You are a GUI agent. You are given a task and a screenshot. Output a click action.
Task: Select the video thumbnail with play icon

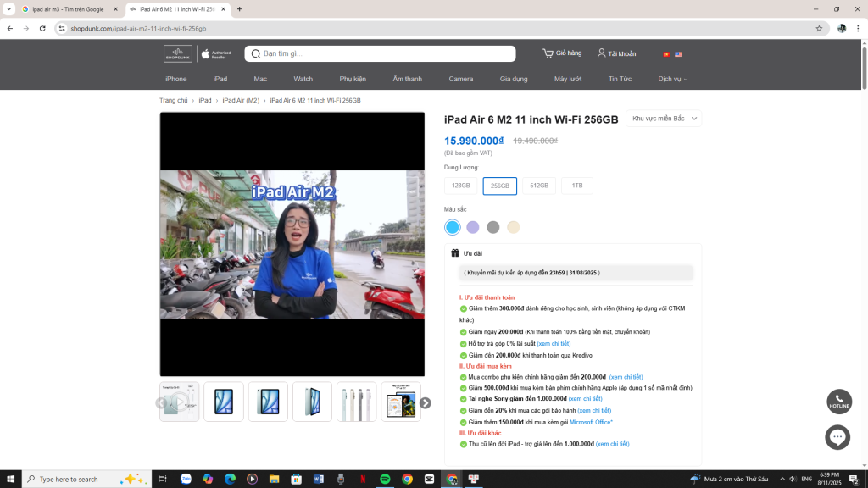tap(180, 402)
